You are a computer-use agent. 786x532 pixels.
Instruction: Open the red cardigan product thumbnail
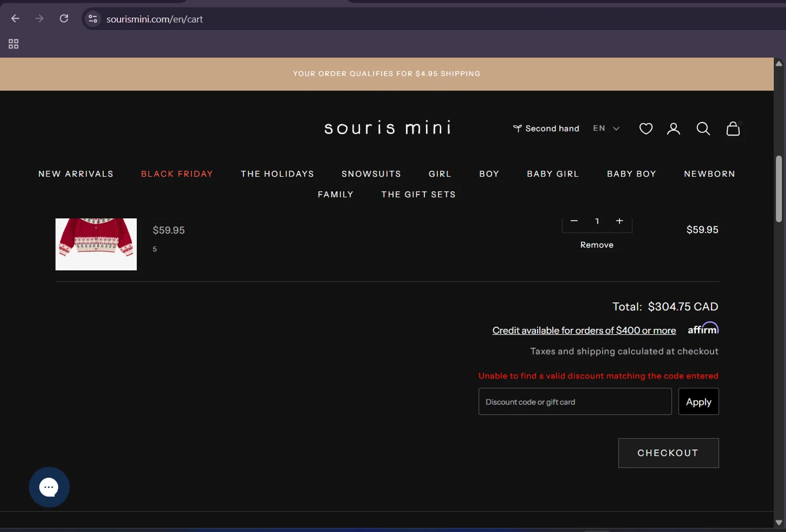click(x=96, y=244)
